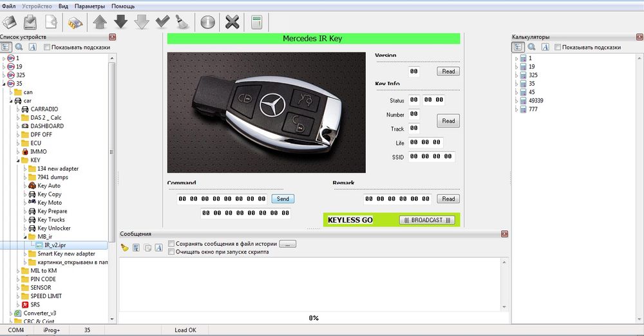Select Key Unlocker tree item
Image resolution: width=644 pixels, height=336 pixels.
click(54, 228)
